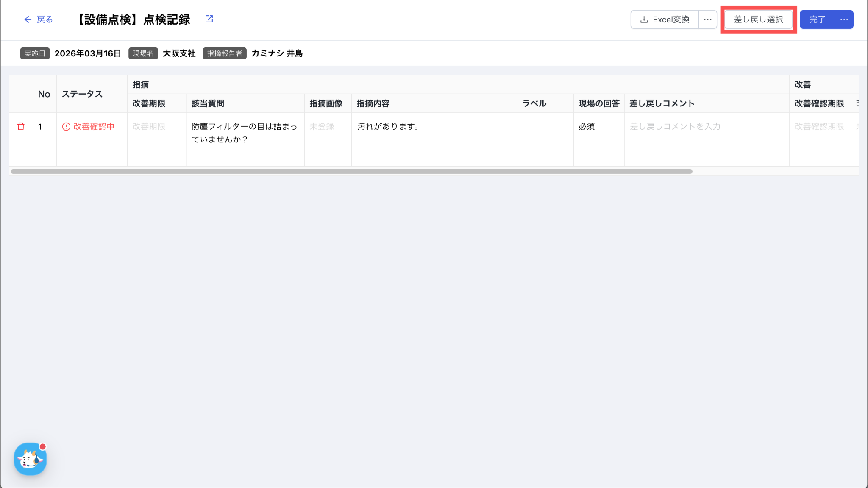Click the download icon on the Excel変換 button
This screenshot has height=488, width=868.
[644, 20]
